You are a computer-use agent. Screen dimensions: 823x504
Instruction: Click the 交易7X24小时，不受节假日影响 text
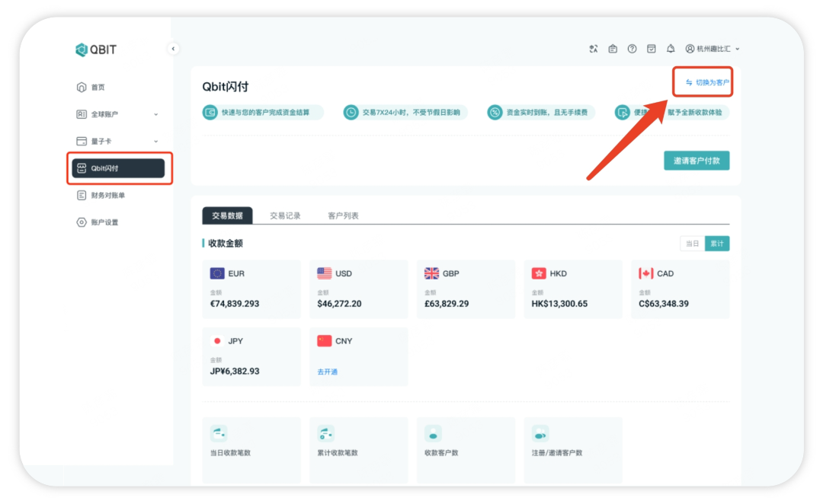click(411, 112)
